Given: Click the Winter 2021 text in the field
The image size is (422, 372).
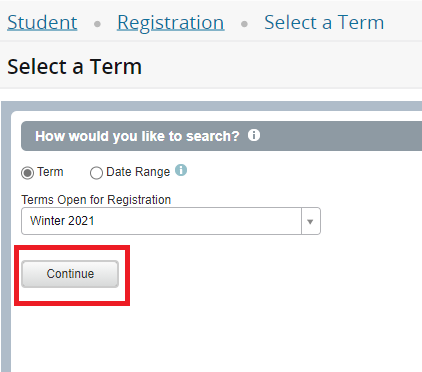Looking at the screenshot, I should coord(62,221).
